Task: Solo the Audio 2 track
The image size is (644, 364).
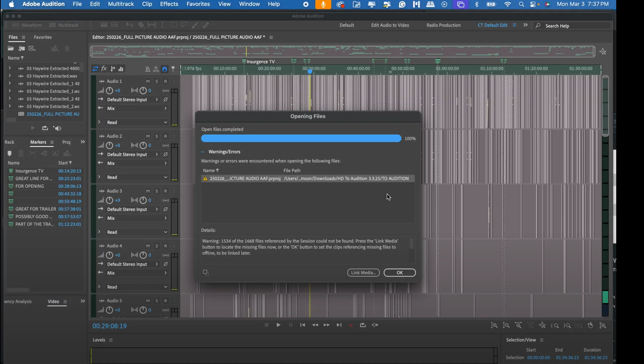Action: pyautogui.click(x=157, y=136)
